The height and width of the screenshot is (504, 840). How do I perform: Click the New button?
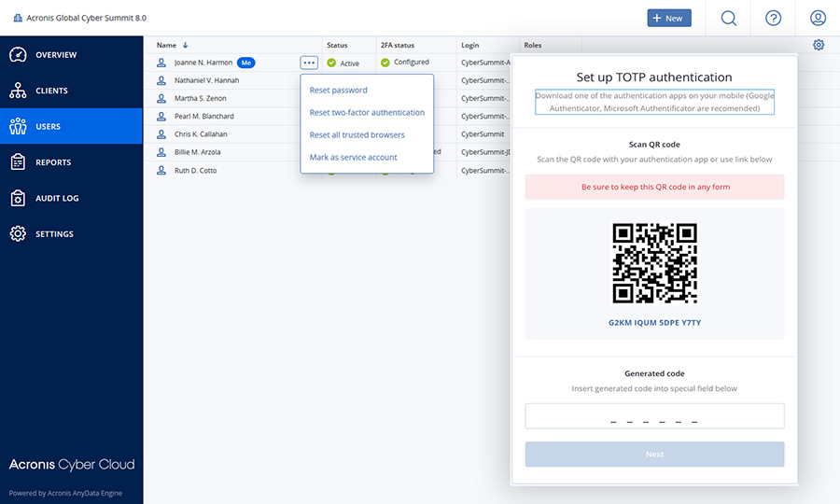[x=669, y=18]
